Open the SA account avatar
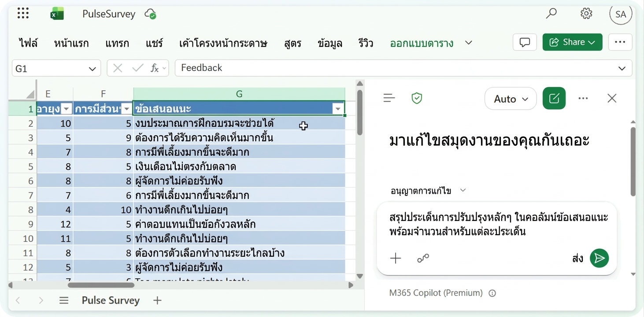Image resolution: width=644 pixels, height=317 pixels. 621,14
